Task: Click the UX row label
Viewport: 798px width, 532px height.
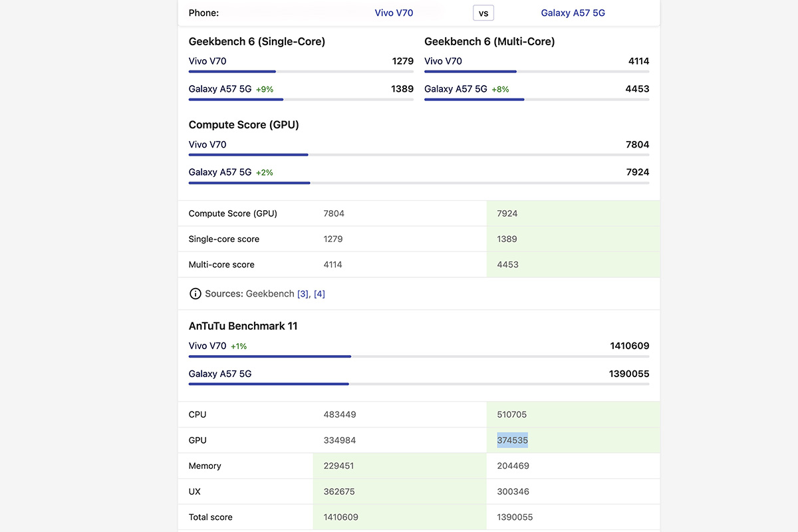Action: coord(194,491)
